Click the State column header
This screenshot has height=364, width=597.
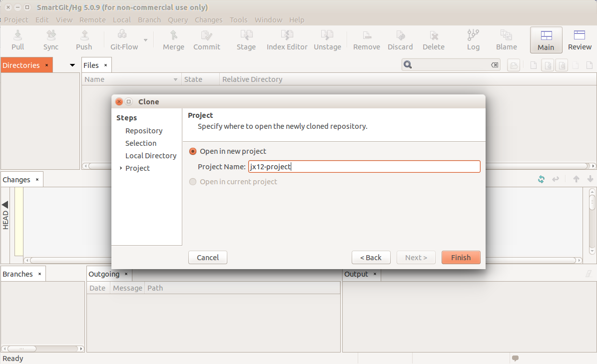[200, 79]
